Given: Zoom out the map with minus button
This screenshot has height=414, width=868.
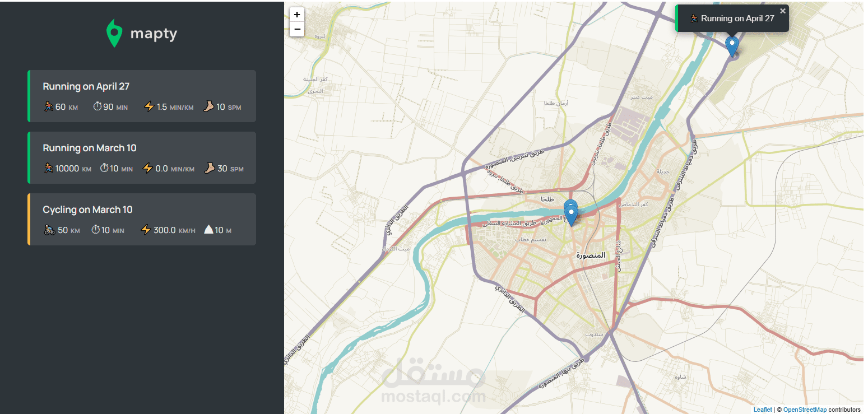Looking at the screenshot, I should pos(297,29).
